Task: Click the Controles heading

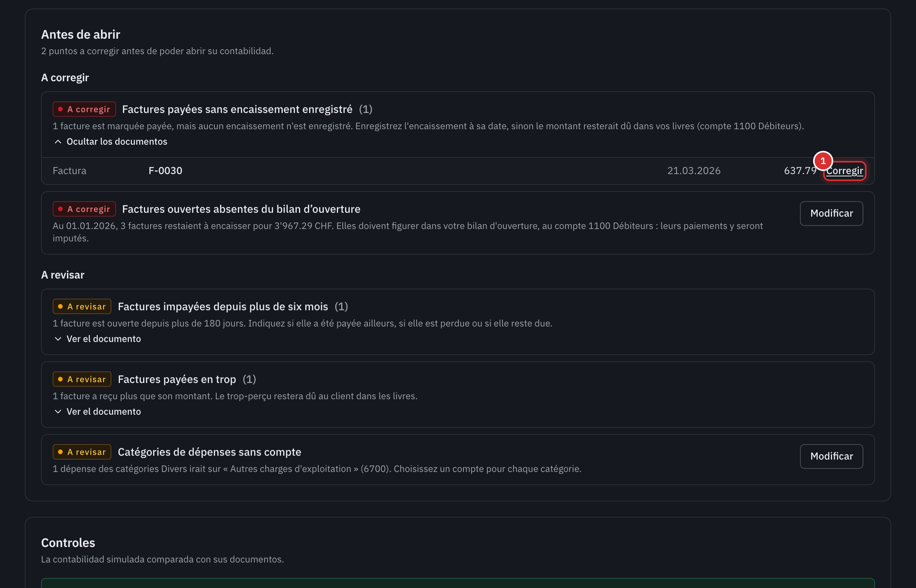Action: [x=68, y=543]
